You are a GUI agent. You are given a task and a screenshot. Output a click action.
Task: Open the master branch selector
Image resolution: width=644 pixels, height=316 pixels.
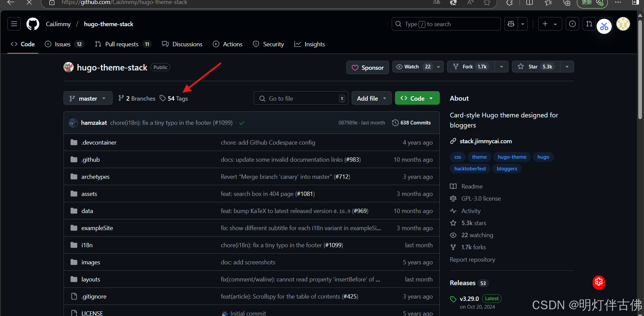88,98
